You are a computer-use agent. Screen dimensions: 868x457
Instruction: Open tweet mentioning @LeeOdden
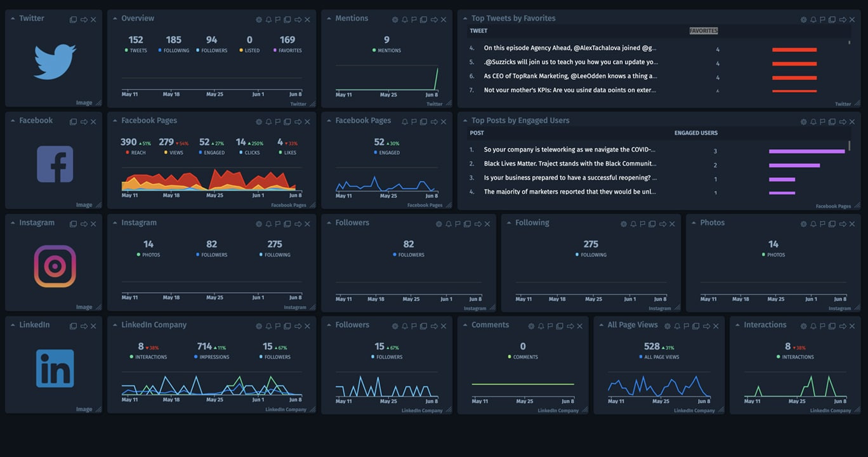(x=569, y=76)
